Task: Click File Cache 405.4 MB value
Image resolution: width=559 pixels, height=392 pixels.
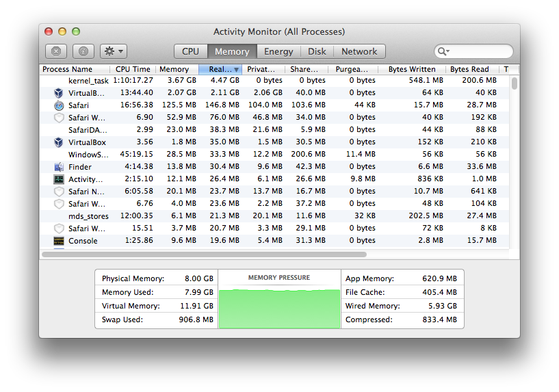Action: pos(439,292)
